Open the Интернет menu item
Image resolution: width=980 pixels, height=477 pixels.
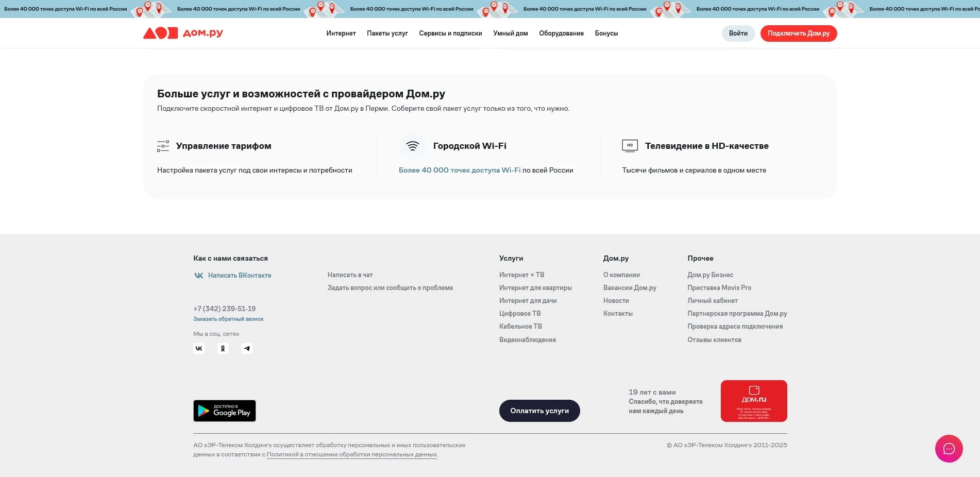[x=341, y=33]
